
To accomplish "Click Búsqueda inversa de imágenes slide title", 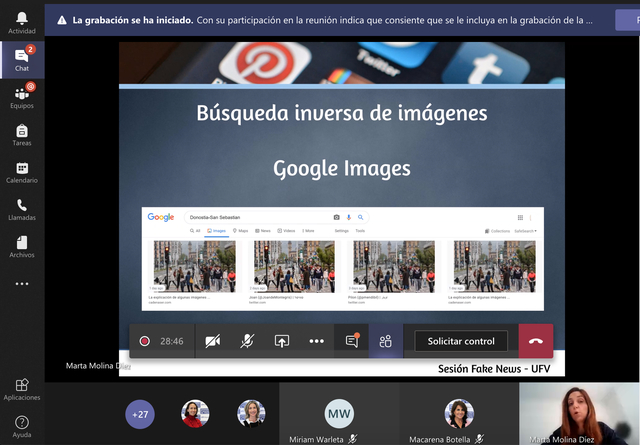I will [342, 113].
